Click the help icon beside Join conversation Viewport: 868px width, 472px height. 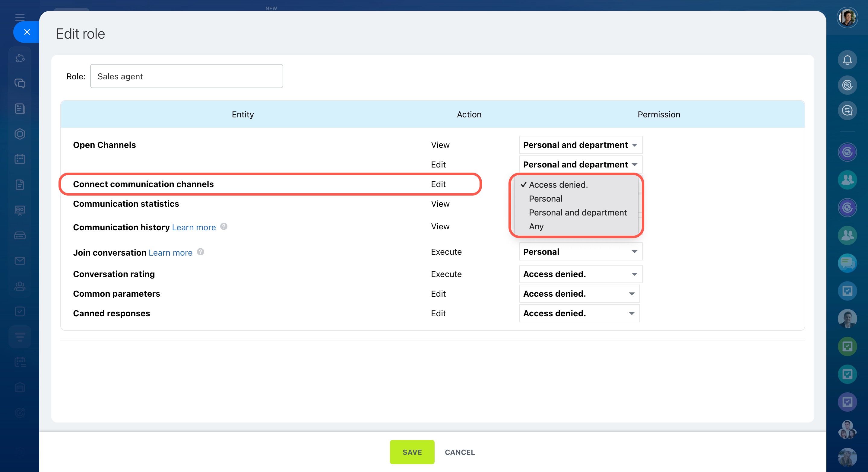tap(201, 252)
